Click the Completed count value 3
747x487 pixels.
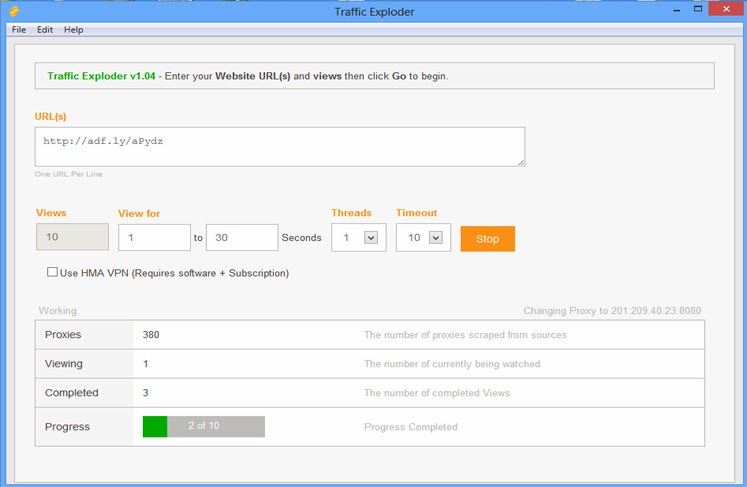pos(145,393)
